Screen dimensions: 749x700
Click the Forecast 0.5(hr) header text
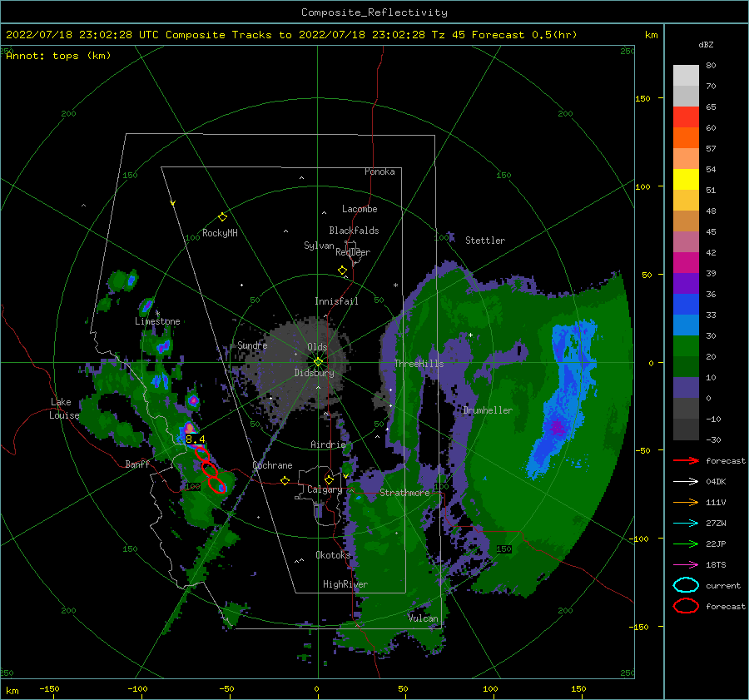(524, 35)
